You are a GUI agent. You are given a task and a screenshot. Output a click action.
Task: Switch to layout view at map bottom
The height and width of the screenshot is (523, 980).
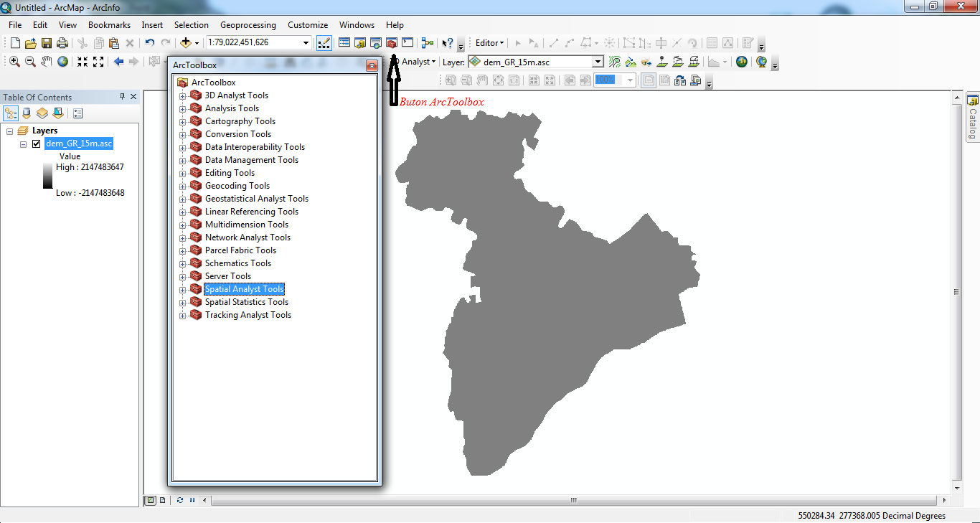coord(163,500)
